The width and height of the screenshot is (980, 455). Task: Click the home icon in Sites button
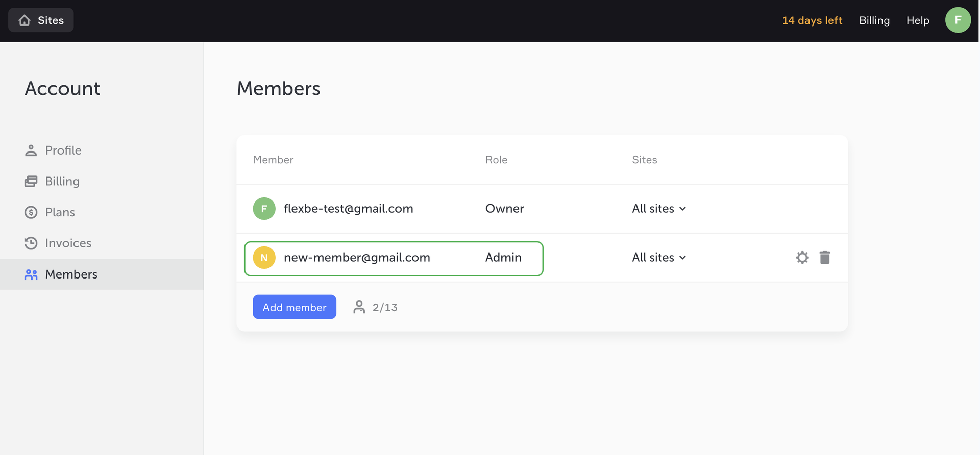tap(24, 20)
